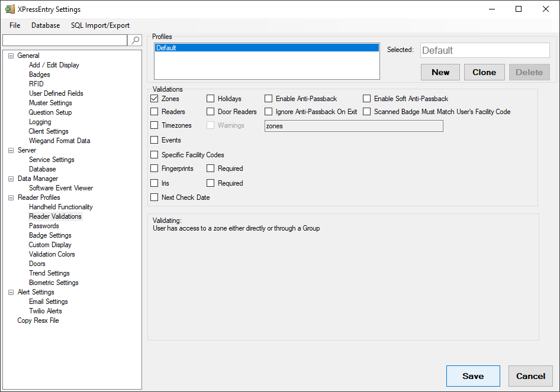Turn on Enable Soft Anti-Passback
The width and height of the screenshot is (560, 392).
coord(366,99)
